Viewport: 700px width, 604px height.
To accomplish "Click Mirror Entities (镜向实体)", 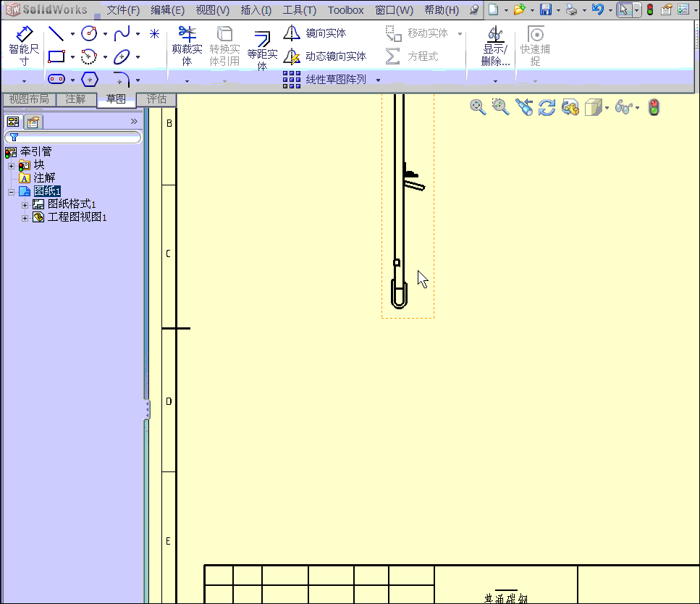I will point(315,33).
